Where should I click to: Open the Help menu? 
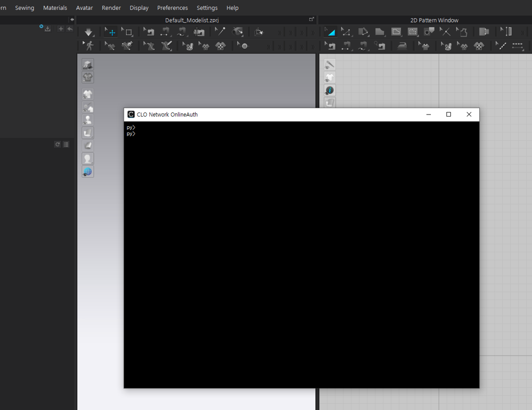233,8
